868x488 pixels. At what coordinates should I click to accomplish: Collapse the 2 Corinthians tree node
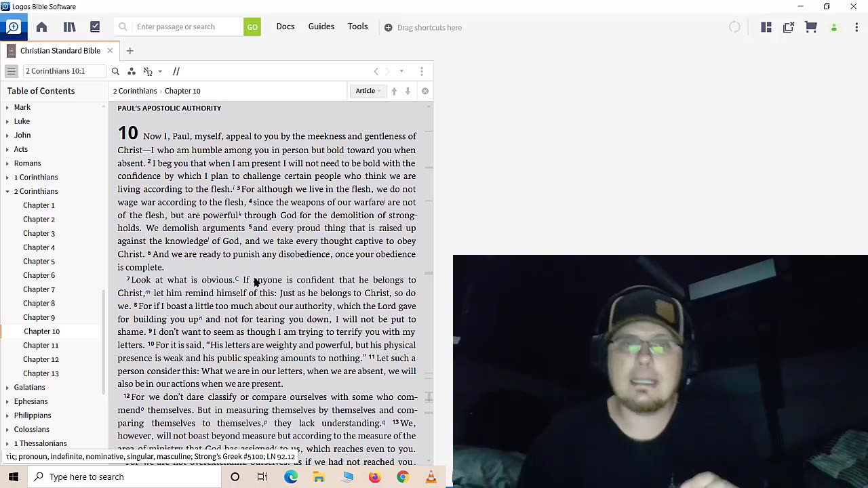point(7,191)
